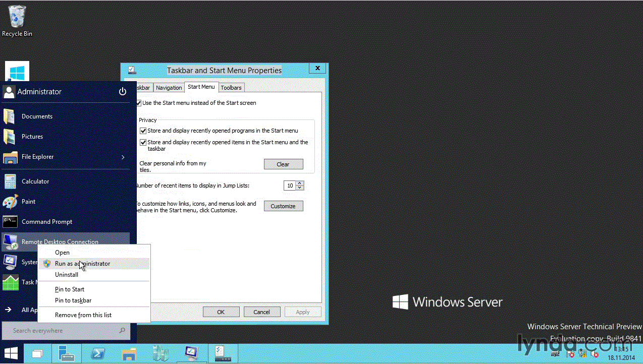Click the arrow icon beside All Apps
Screen dimensions: 643x364
click(x=8, y=310)
